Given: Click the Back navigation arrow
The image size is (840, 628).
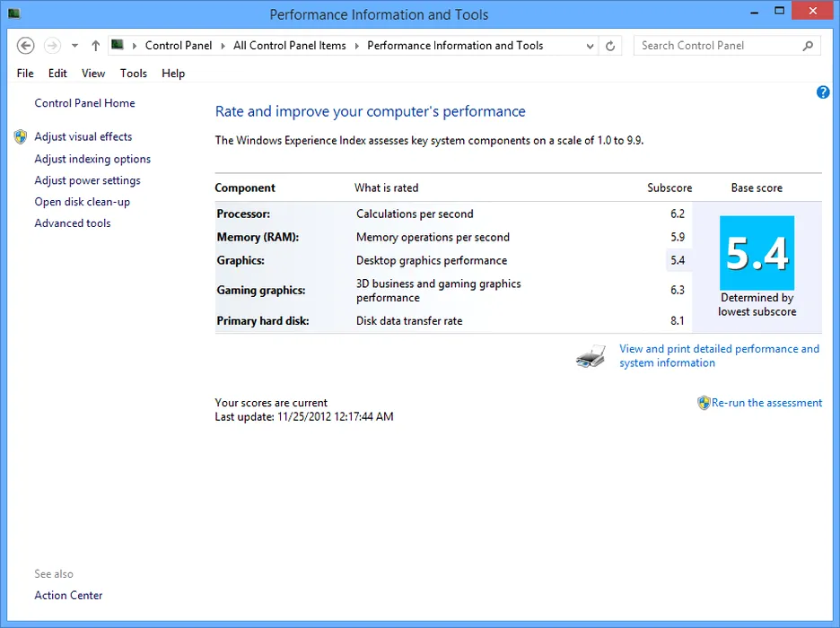Looking at the screenshot, I should coord(26,46).
